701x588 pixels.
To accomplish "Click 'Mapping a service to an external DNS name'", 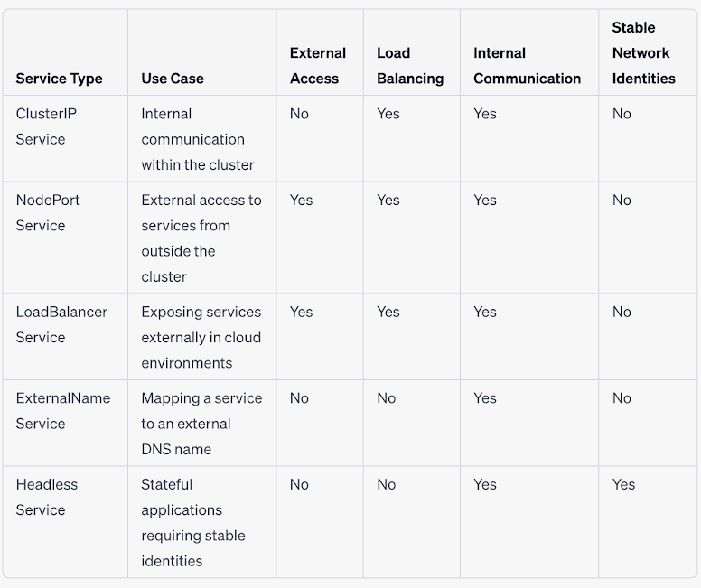I will 201,423.
